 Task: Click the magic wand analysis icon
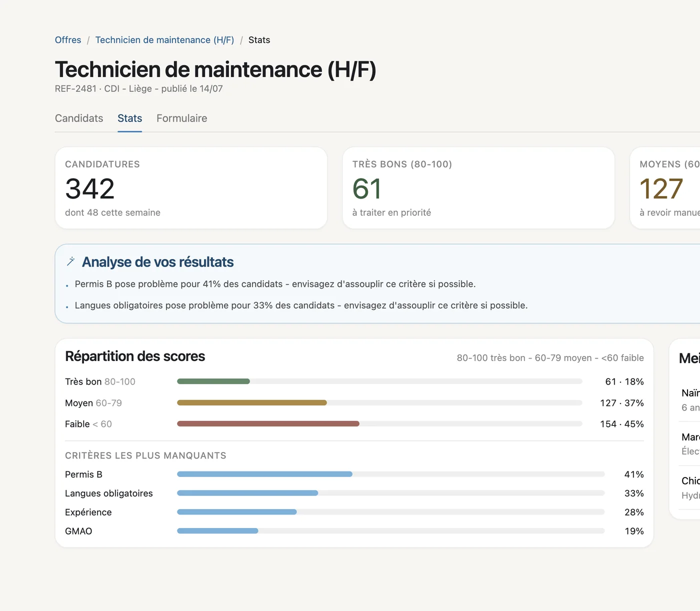tap(71, 261)
